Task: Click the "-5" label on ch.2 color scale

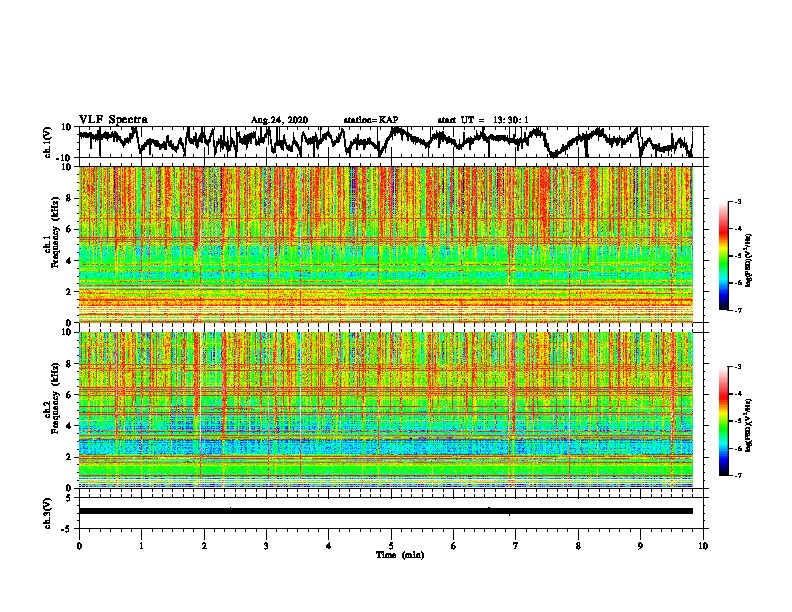Action: [x=738, y=421]
